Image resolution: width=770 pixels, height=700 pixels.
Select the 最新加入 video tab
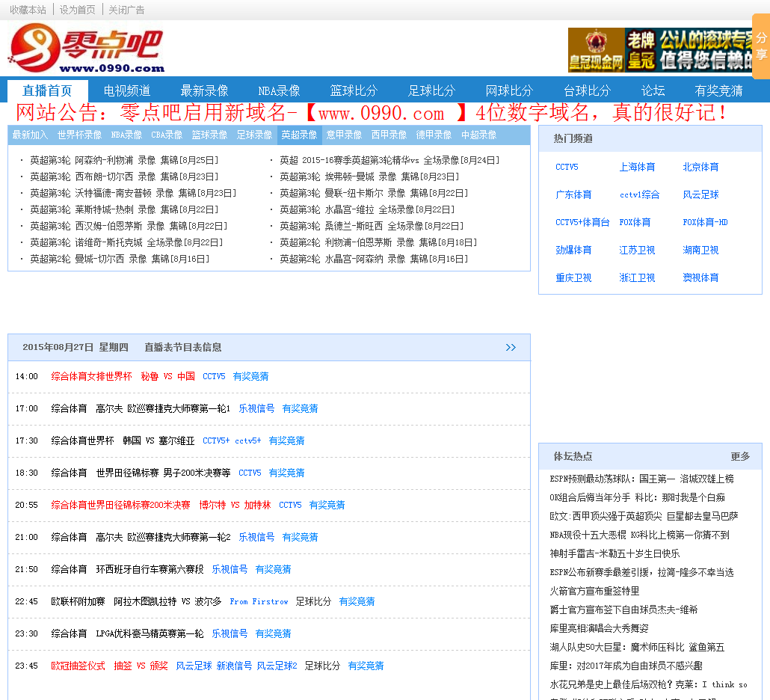point(30,135)
